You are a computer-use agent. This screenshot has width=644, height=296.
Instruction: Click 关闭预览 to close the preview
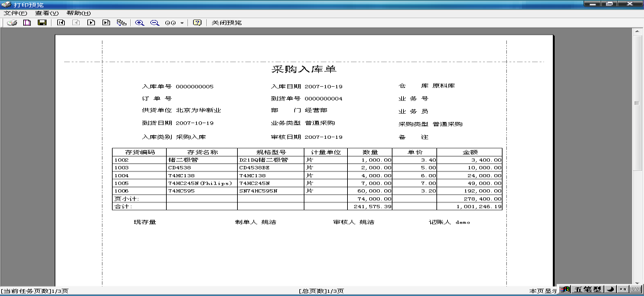[x=226, y=23]
